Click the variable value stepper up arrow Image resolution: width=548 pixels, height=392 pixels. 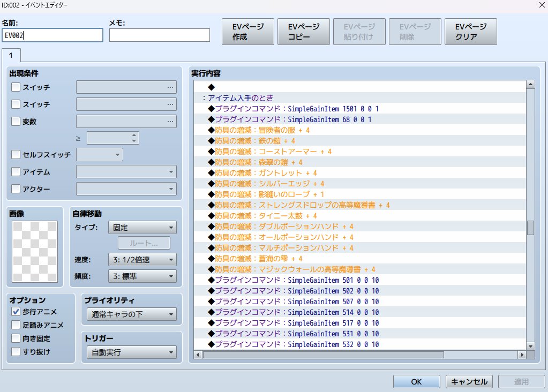(134, 135)
